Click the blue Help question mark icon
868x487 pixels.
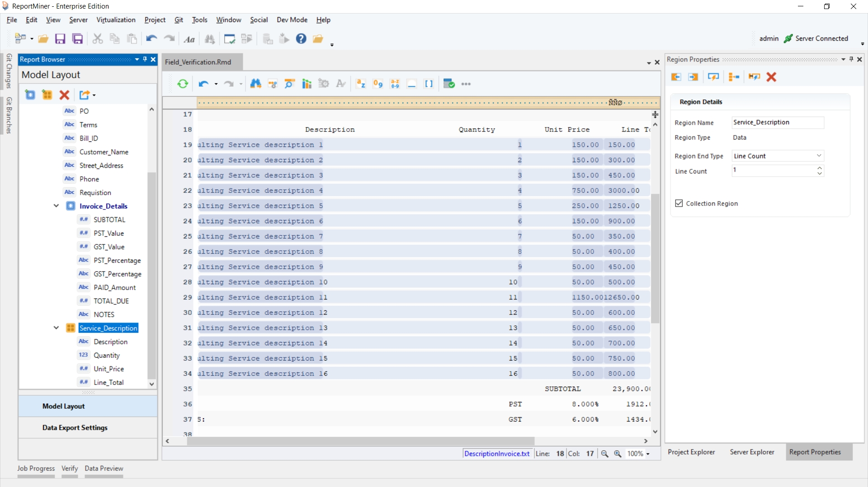click(x=301, y=39)
